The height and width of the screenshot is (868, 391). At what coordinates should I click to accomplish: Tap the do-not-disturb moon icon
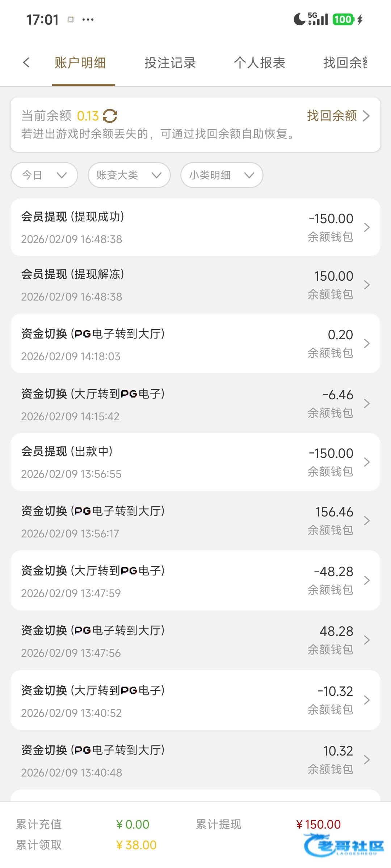[299, 20]
